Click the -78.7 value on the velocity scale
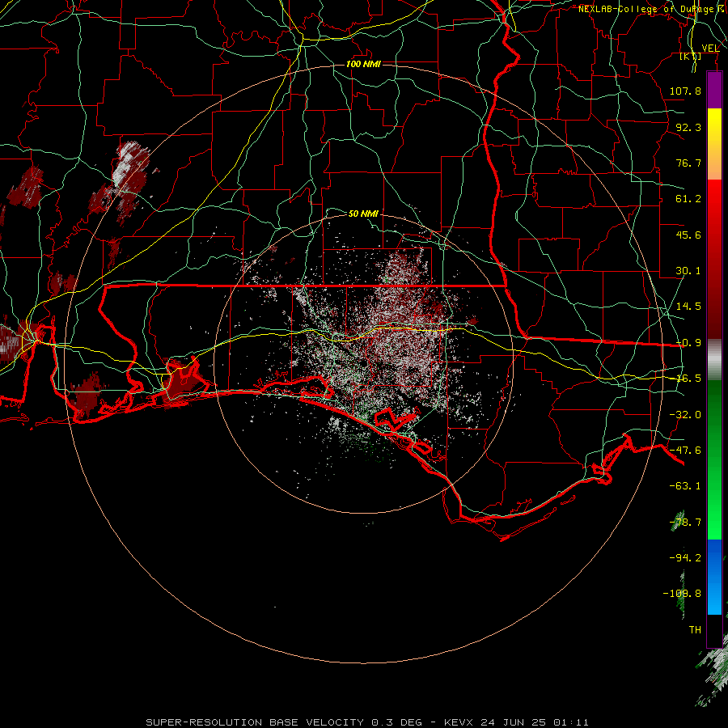The image size is (728, 728). coord(685,523)
